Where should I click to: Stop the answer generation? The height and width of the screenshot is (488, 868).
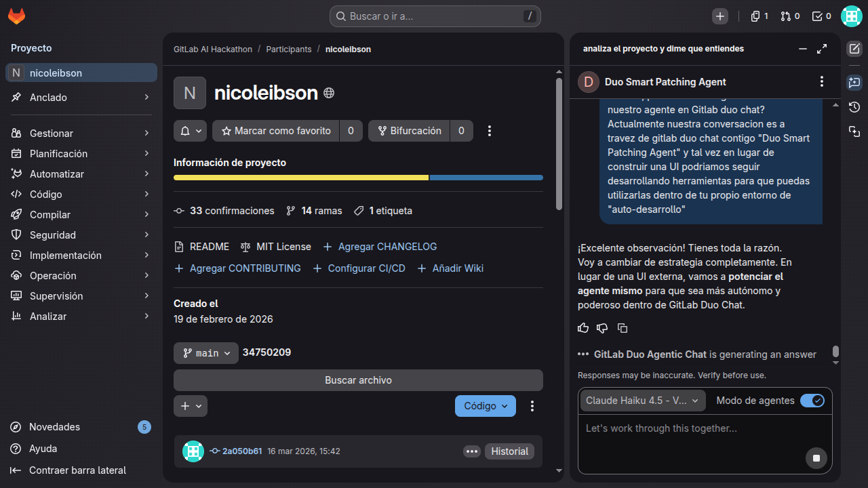(x=816, y=458)
